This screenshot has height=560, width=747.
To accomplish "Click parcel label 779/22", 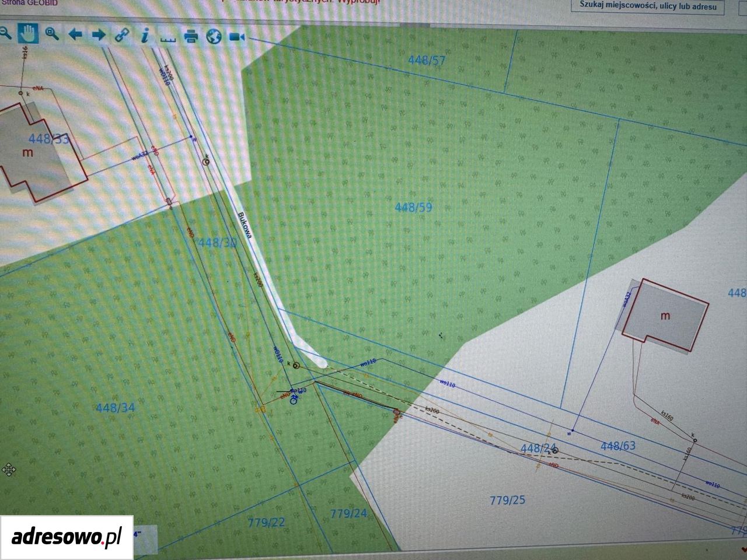I will [266, 522].
